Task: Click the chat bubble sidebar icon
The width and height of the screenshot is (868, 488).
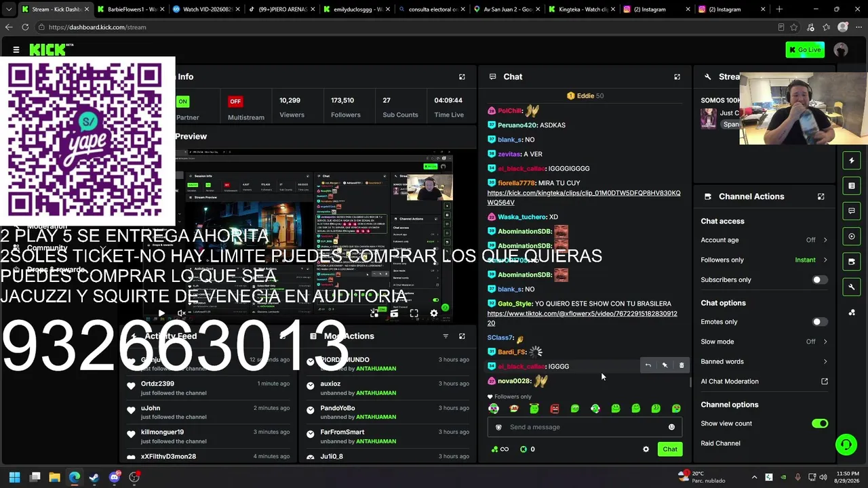Action: [852, 211]
